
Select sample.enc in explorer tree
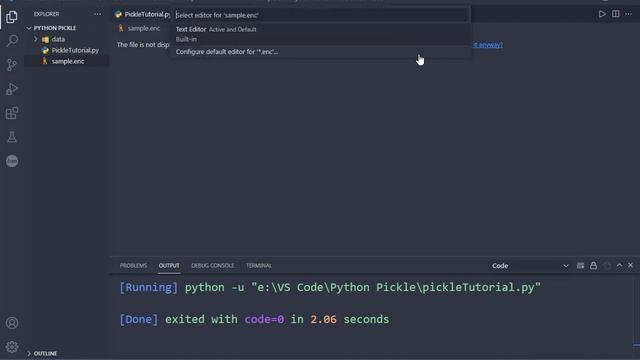coord(68,61)
